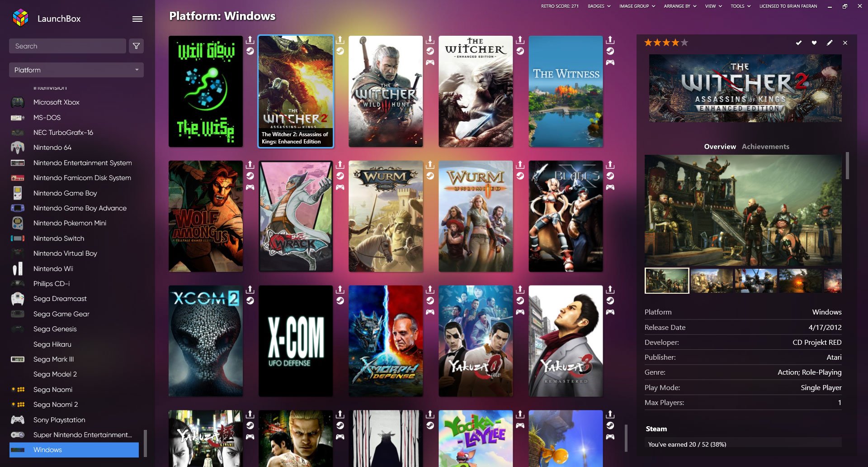Click controller badge beside X-Blades cover
This screenshot has width=868, height=467.
(x=610, y=187)
